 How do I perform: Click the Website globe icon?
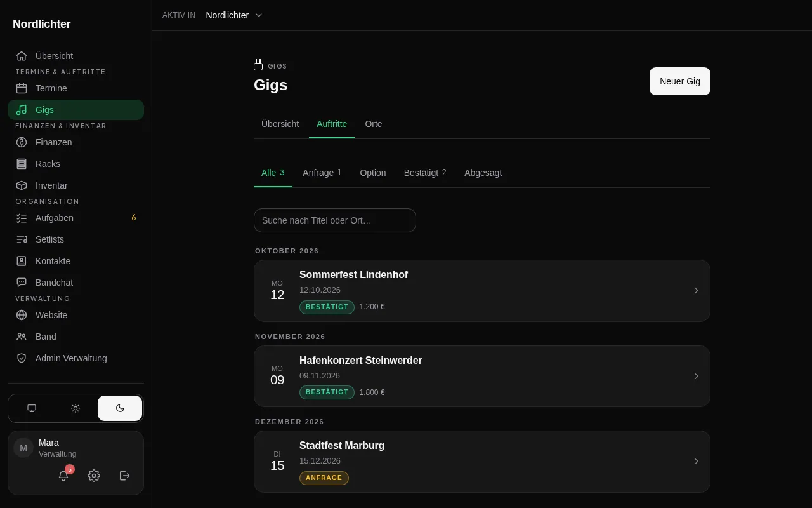click(22, 315)
